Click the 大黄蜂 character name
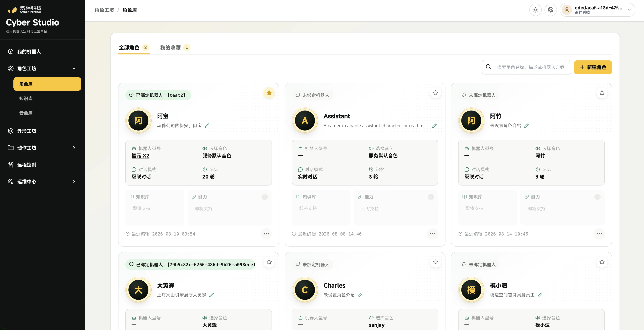644x330 pixels. tap(165, 286)
